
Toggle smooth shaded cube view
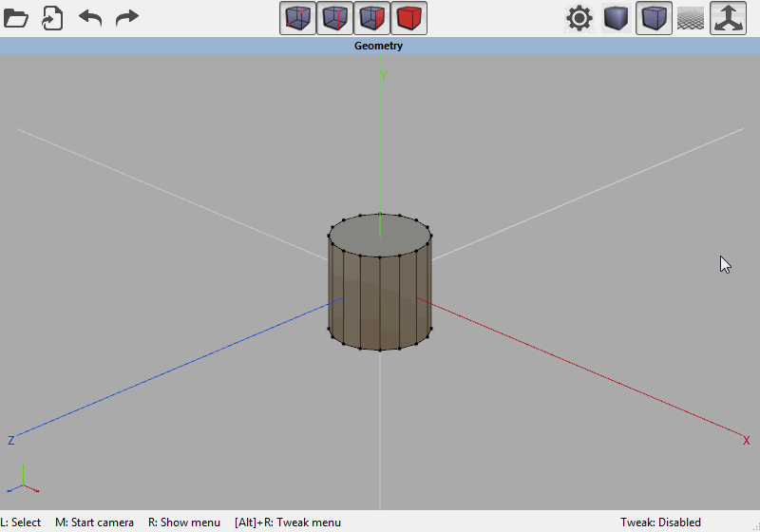coord(616,18)
